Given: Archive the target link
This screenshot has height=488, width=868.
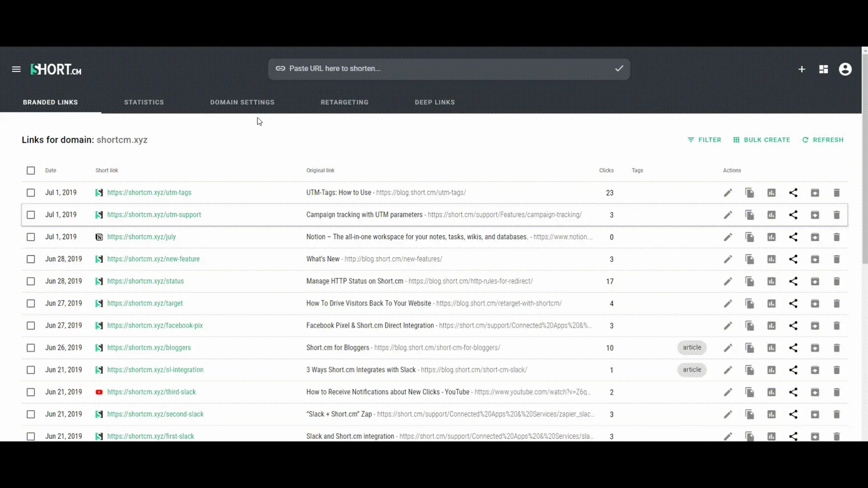Looking at the screenshot, I should pos(815,304).
